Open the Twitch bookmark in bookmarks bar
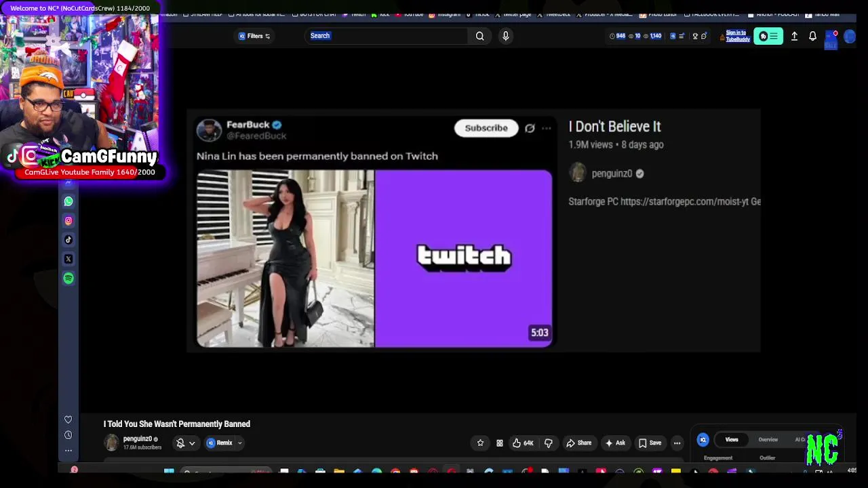Screen dimensions: 868x488 355,14
